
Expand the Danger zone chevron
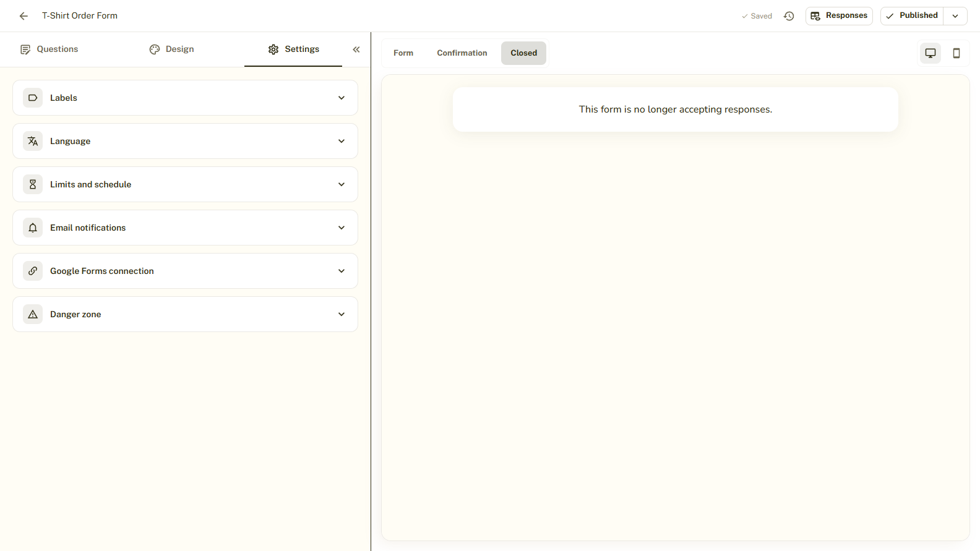342,314
